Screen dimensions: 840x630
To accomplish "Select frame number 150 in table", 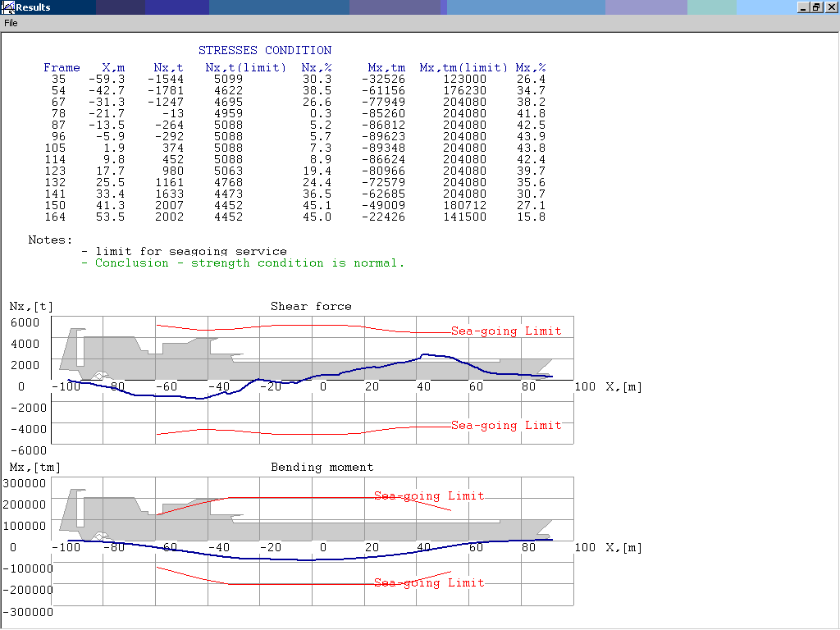I will (55, 206).
